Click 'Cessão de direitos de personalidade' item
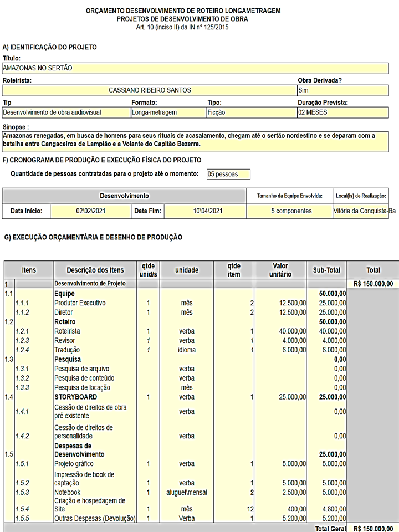The height and width of the screenshot is (532, 399). (x=84, y=432)
